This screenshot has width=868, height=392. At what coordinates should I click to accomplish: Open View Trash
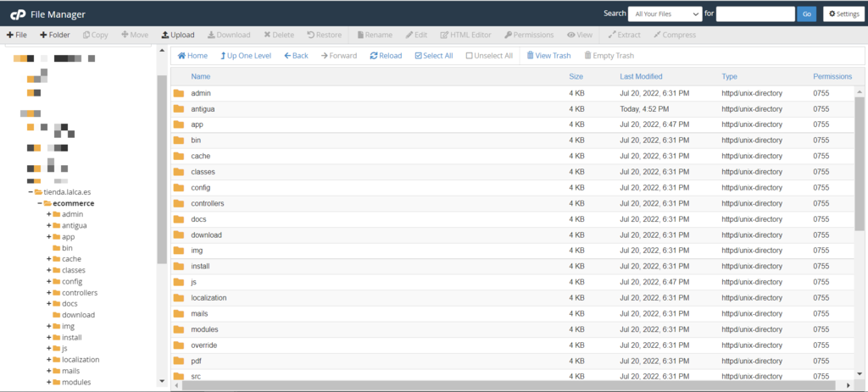[548, 56]
